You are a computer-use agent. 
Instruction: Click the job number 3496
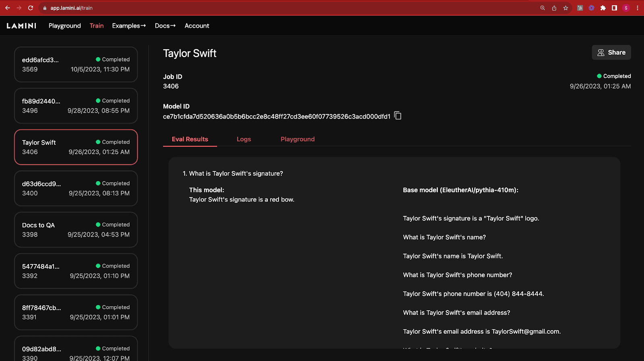[30, 111]
